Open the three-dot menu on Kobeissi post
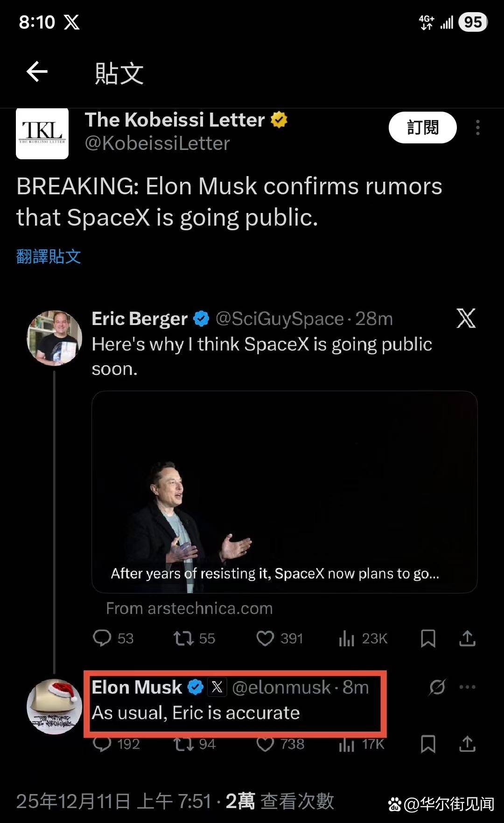Image resolution: width=504 pixels, height=823 pixels. pos(477,128)
